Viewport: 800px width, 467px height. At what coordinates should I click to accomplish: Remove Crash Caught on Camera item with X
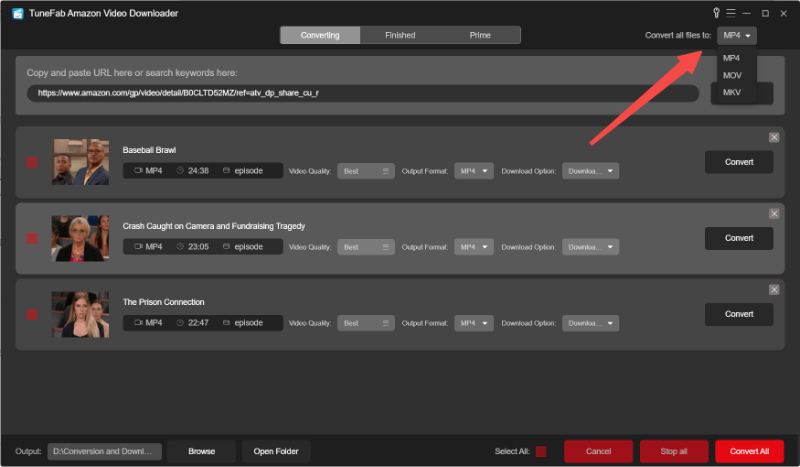pyautogui.click(x=774, y=213)
